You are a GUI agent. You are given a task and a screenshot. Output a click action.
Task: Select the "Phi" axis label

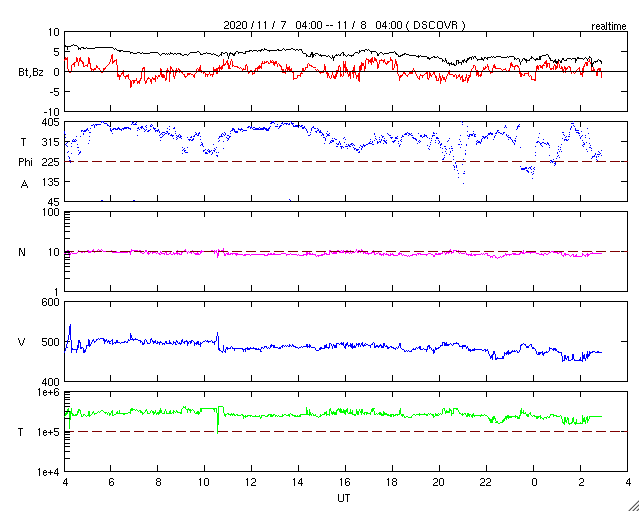click(x=25, y=163)
